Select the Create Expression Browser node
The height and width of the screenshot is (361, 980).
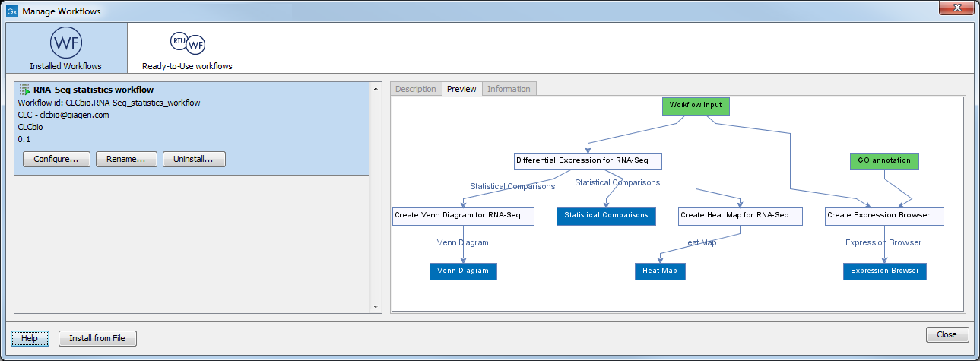884,216
